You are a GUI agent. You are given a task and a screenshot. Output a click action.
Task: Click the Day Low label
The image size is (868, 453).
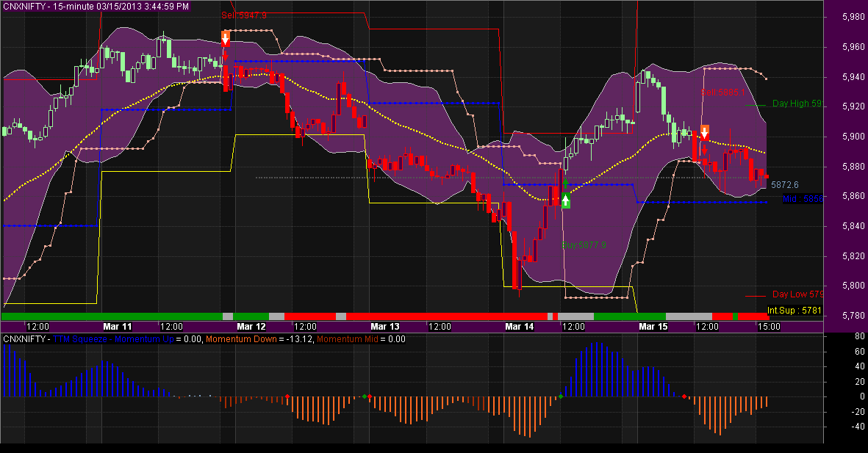[x=797, y=294]
